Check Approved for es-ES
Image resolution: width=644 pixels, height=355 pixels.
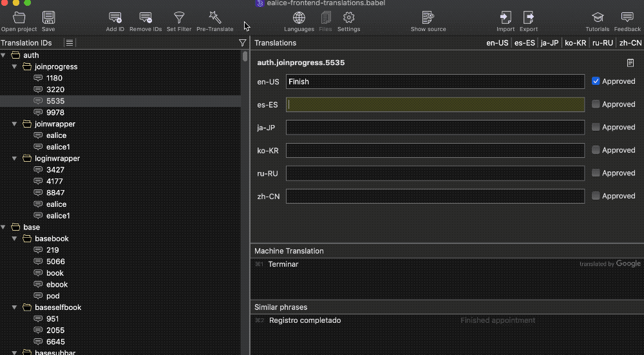[596, 104]
